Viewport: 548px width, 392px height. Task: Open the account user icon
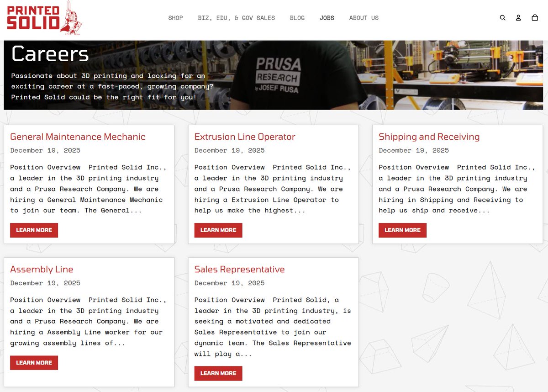click(518, 18)
